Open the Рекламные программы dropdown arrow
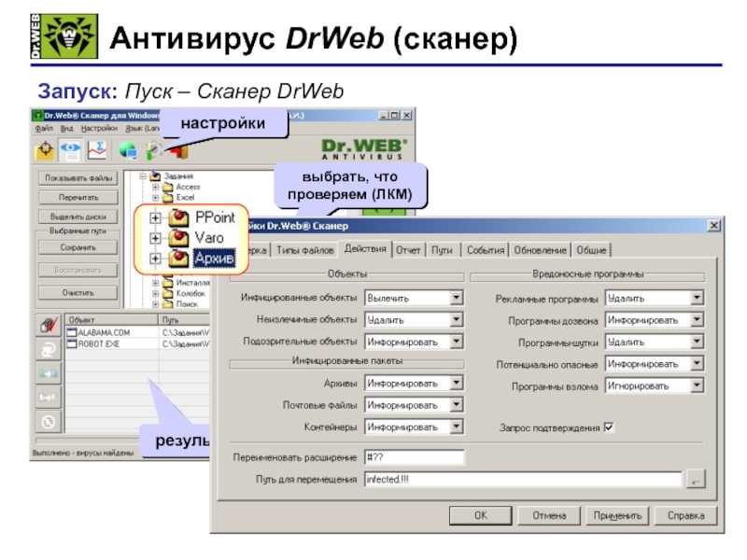 [x=697, y=298]
